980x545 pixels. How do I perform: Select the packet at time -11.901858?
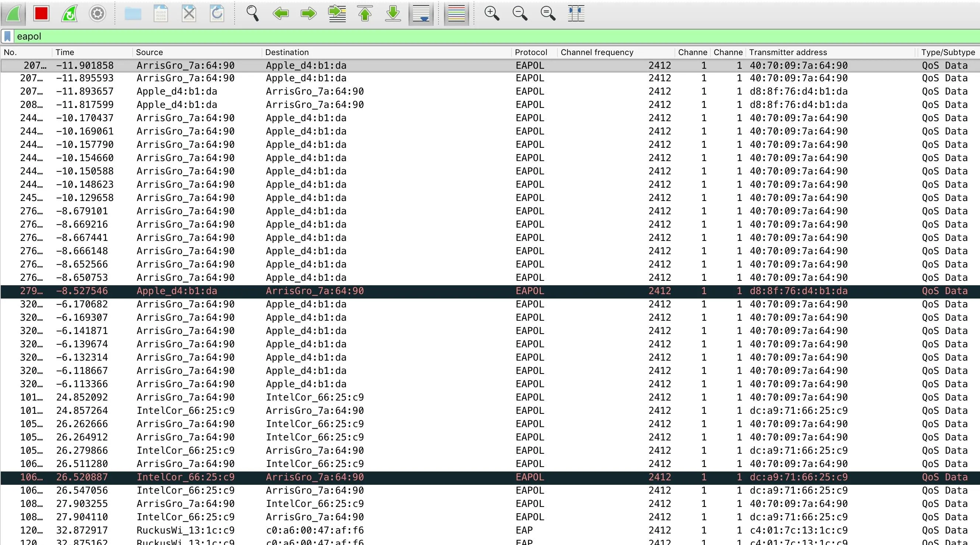[490, 65]
